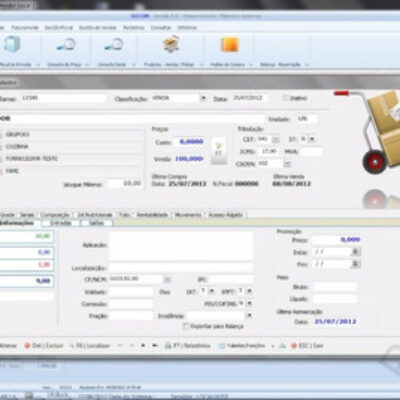The image size is (400, 400).
Task: Open the IPPT dropdown
Action: [x=249, y=291]
